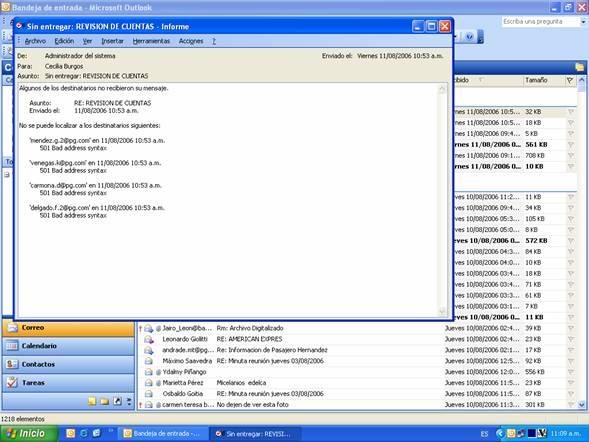Toggle flag on the 32 KB message
This screenshot has width=589, height=442.
point(571,112)
